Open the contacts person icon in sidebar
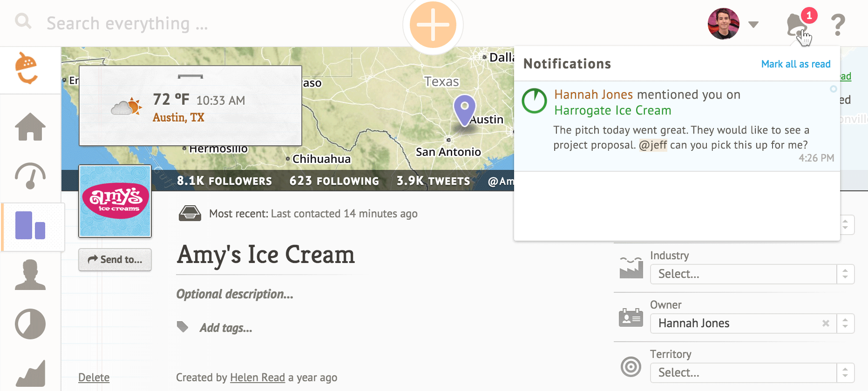 [30, 275]
